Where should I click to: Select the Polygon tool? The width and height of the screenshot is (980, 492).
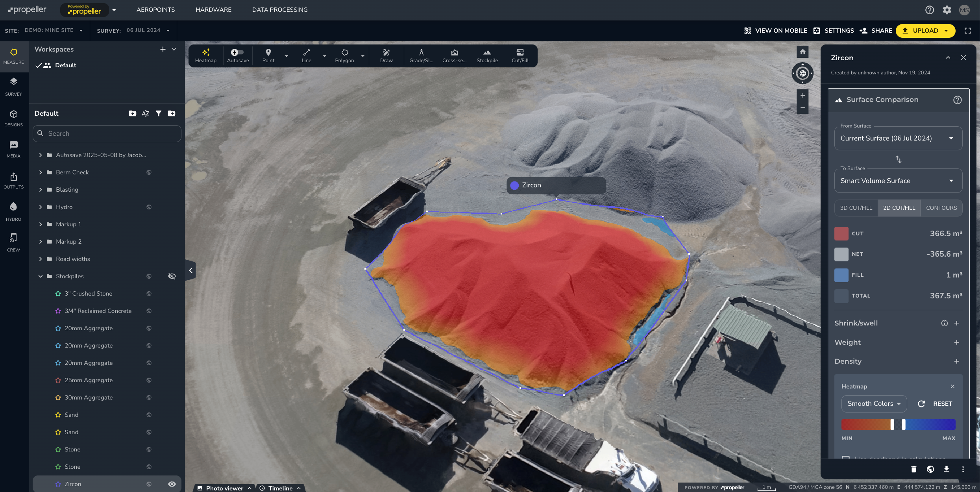point(344,55)
